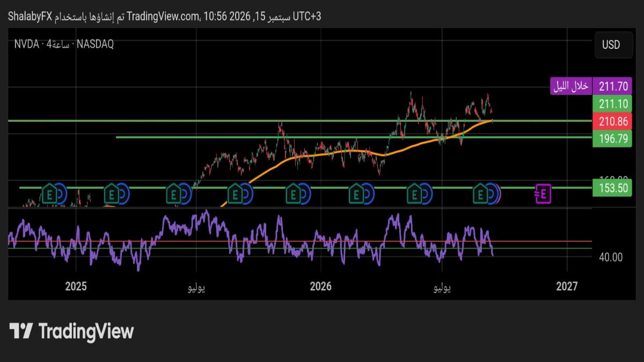Click the purple estimated earnings E icon
This screenshot has height=362, width=644.
point(543,194)
